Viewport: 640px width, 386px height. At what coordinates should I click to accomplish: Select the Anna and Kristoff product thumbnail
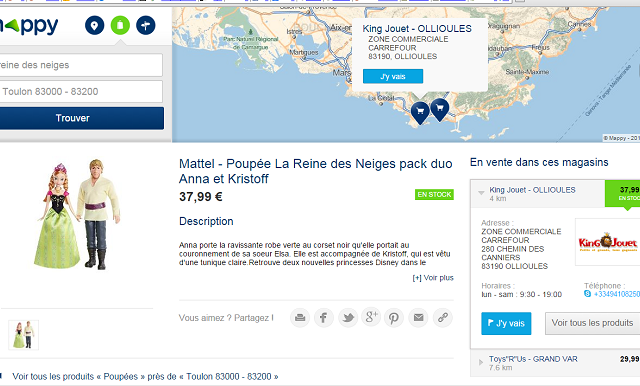23,335
